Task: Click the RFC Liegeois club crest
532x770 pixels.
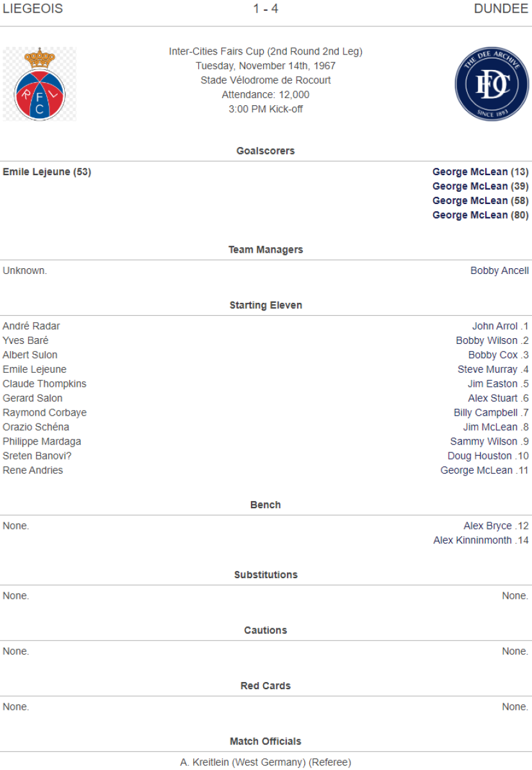Action: (40, 84)
